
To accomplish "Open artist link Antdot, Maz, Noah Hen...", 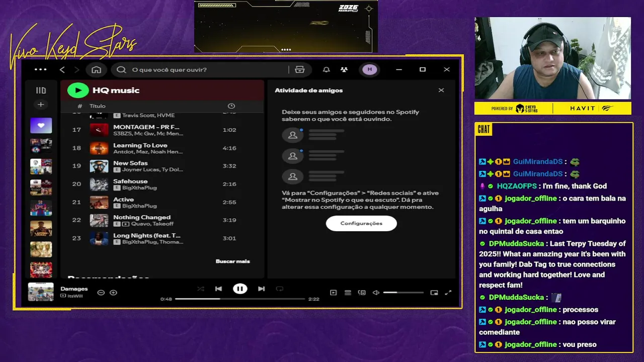I will [x=148, y=151].
